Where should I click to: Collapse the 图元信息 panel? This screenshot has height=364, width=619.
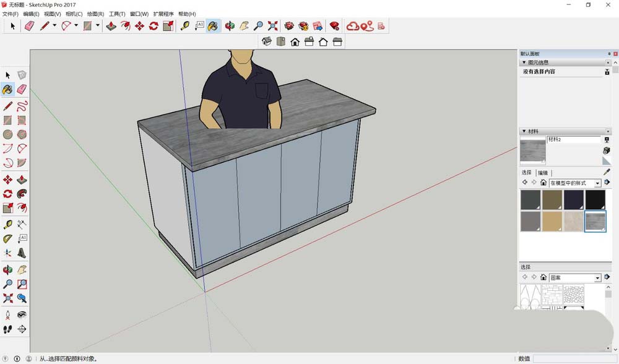tap(525, 63)
